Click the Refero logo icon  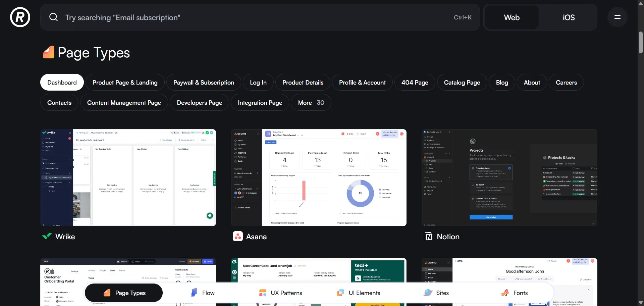point(20,17)
